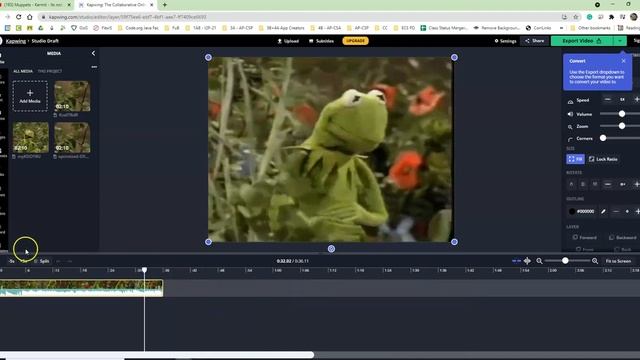
Task: Click the speaker Volume icon
Action: coord(570,114)
